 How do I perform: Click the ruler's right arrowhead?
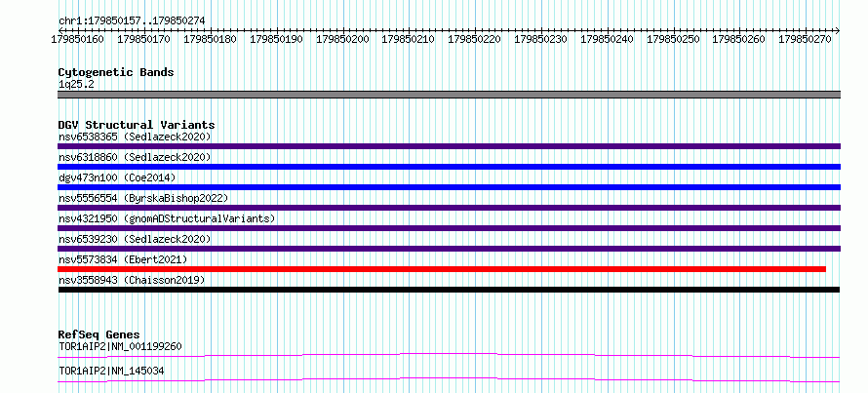[x=838, y=30]
